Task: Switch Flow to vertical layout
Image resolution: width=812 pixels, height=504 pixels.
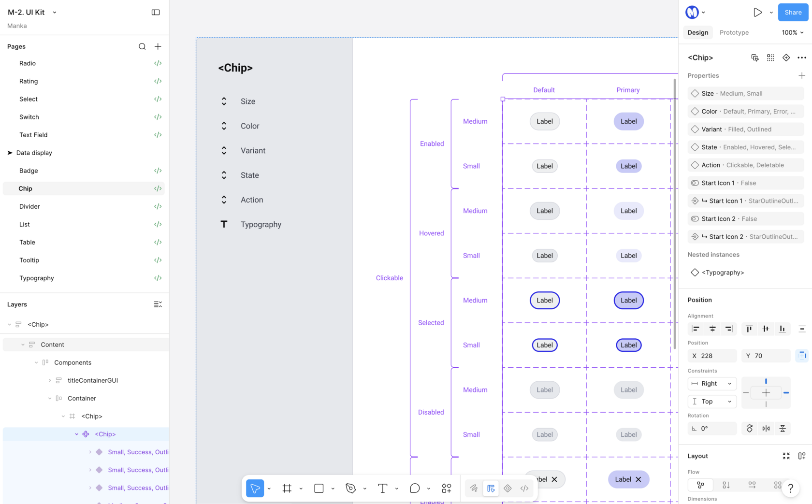Action: [x=726, y=485]
